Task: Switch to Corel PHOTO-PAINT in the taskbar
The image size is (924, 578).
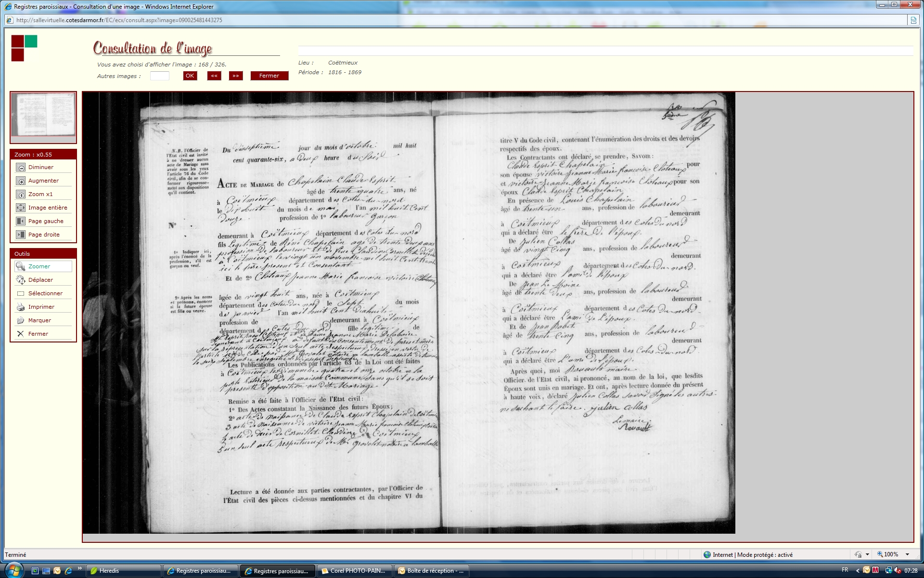Action: (354, 571)
